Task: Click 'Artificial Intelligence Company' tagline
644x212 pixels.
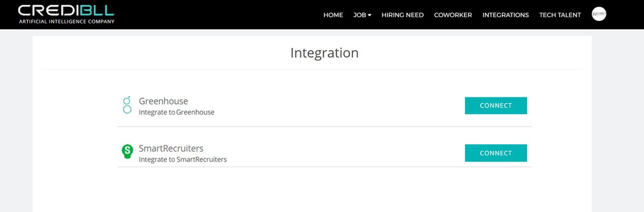Action: pos(67,21)
